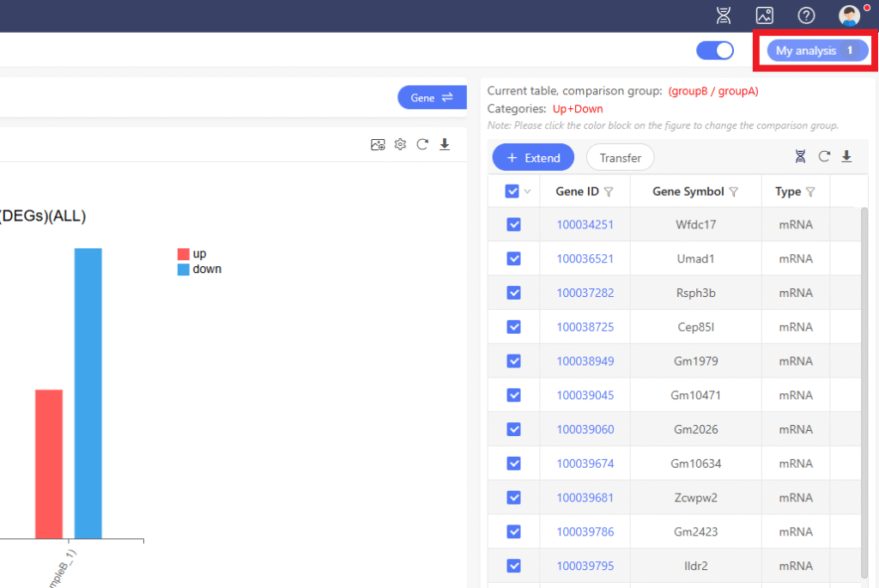879x588 pixels.
Task: Uncheck the checkbox for Wfdc17 row
Action: point(514,224)
